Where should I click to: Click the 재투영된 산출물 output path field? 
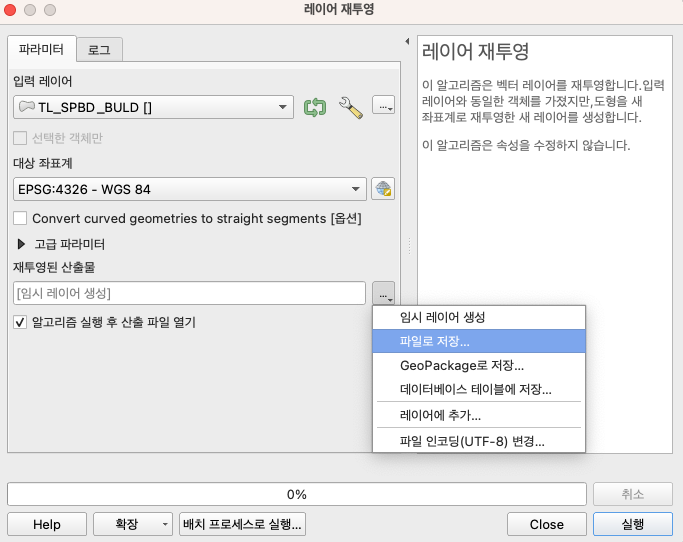point(189,293)
